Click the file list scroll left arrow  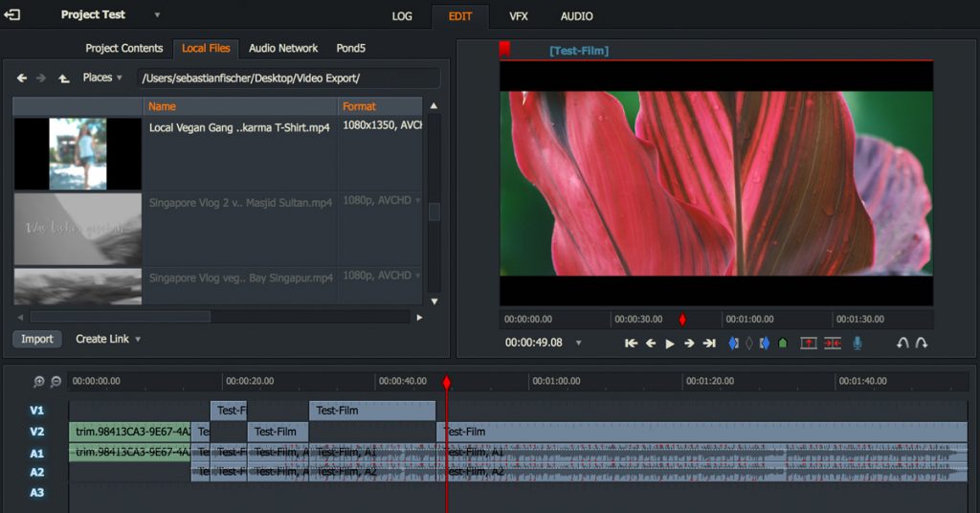(x=21, y=318)
